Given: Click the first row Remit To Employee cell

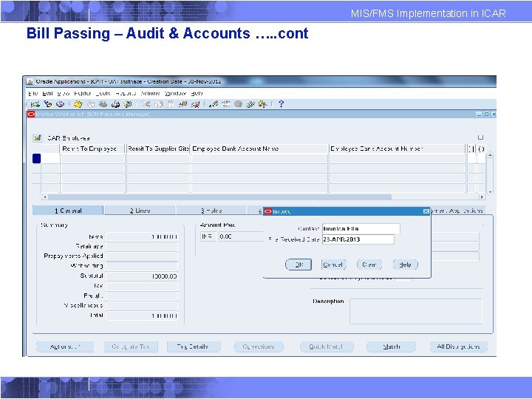Looking at the screenshot, I should pos(93,159).
